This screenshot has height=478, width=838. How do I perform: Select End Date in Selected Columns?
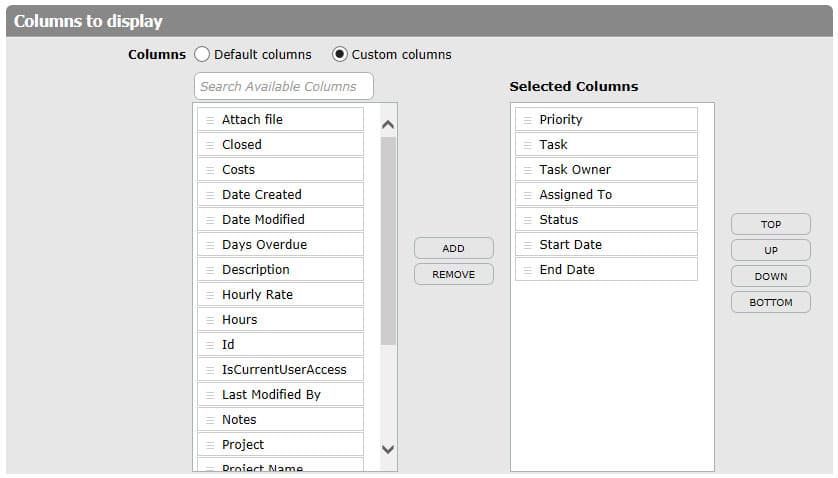pos(607,270)
